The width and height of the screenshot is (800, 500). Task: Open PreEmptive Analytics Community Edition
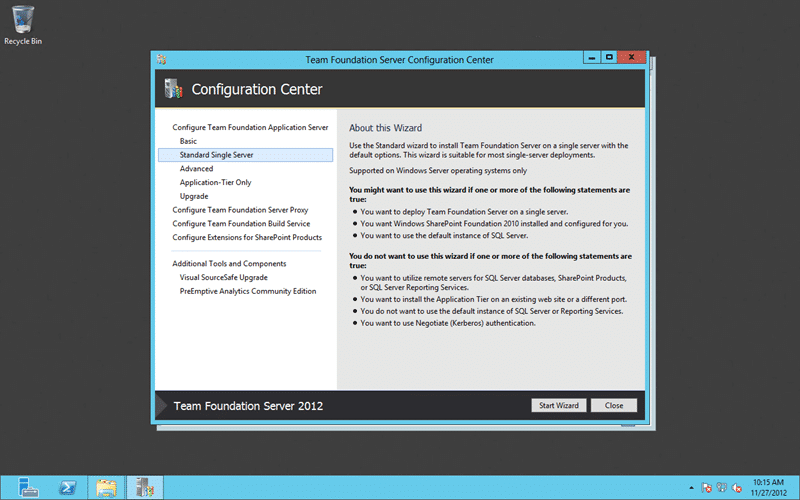pyautogui.click(x=248, y=291)
